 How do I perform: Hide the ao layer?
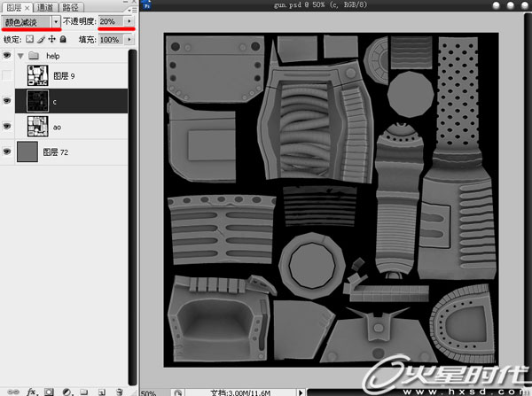(7, 126)
